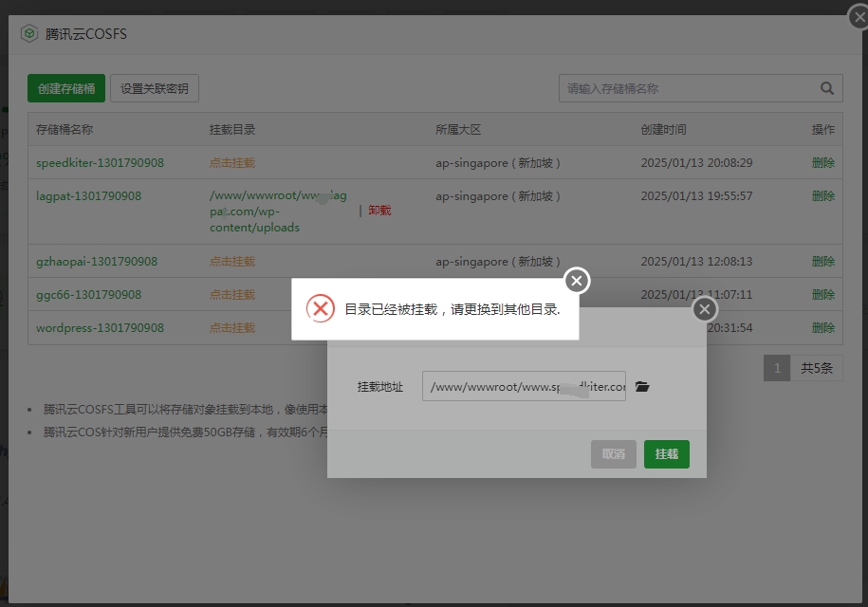Click the 腾讯云COSFS window title

(85, 34)
